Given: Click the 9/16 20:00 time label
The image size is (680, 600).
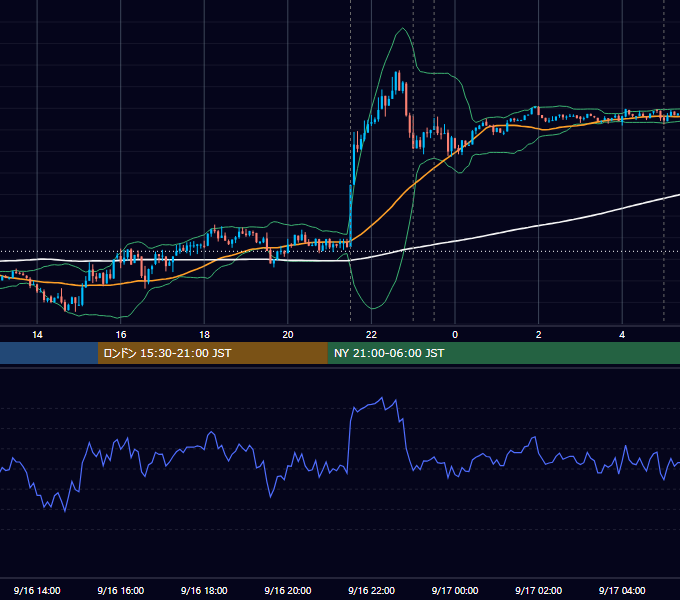Looking at the screenshot, I should pyautogui.click(x=288, y=590).
